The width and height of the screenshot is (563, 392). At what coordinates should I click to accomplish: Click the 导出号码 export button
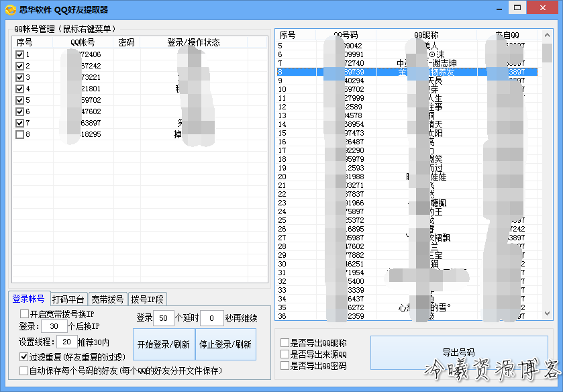459,352
